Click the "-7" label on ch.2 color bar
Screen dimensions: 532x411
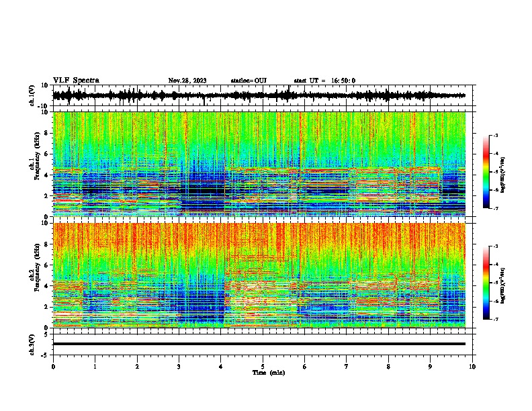click(496, 319)
